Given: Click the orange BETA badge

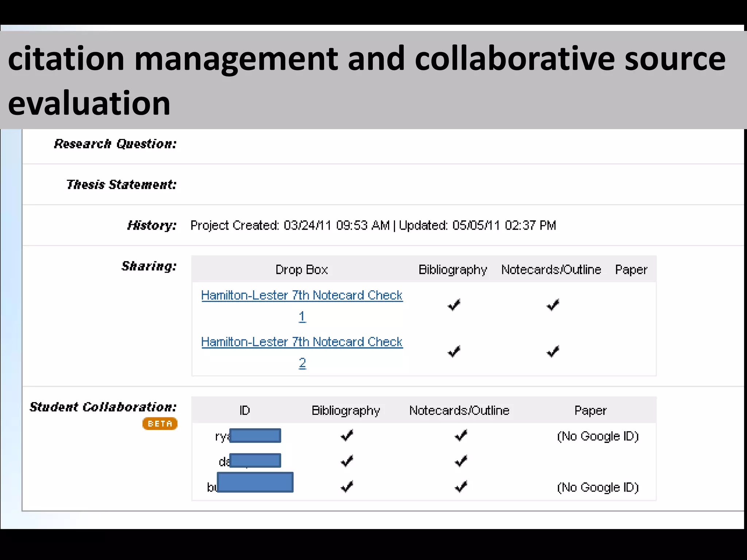Looking at the screenshot, I should point(160,424).
